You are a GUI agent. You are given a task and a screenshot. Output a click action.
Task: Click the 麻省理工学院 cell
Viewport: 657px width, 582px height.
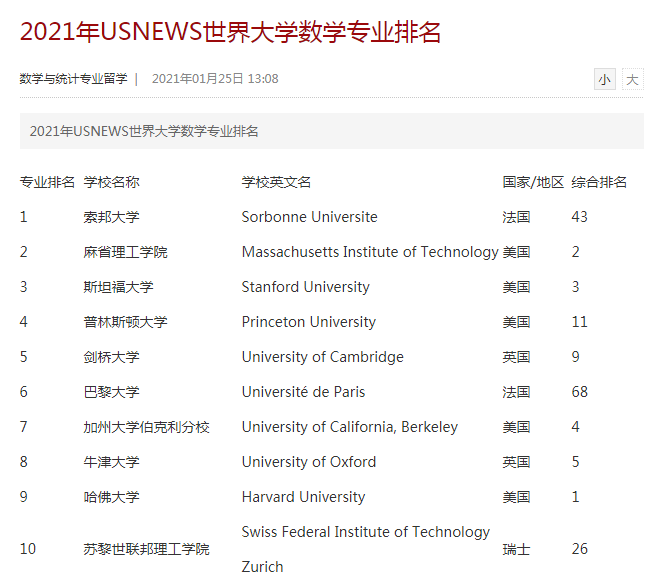tap(125, 252)
